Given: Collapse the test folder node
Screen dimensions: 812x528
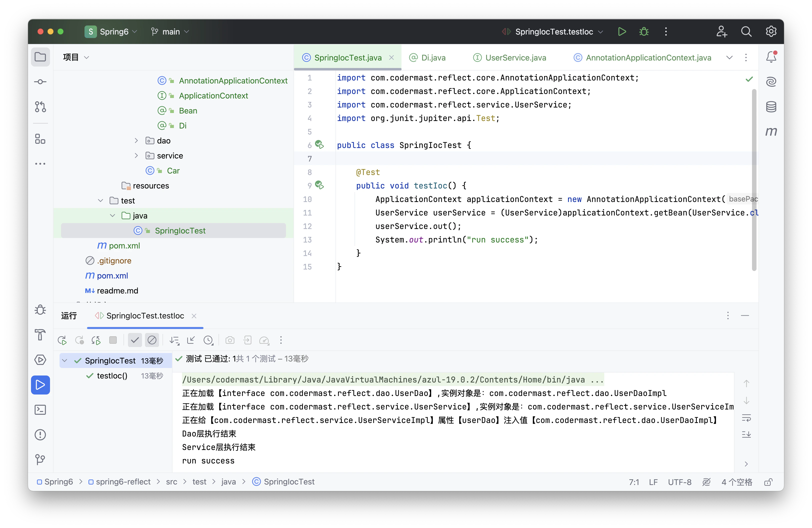Looking at the screenshot, I should 100,200.
